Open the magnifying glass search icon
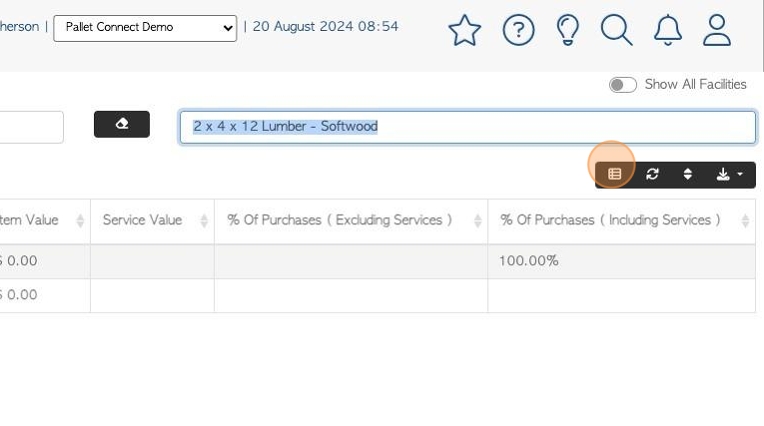The image size is (764, 426). (x=616, y=30)
